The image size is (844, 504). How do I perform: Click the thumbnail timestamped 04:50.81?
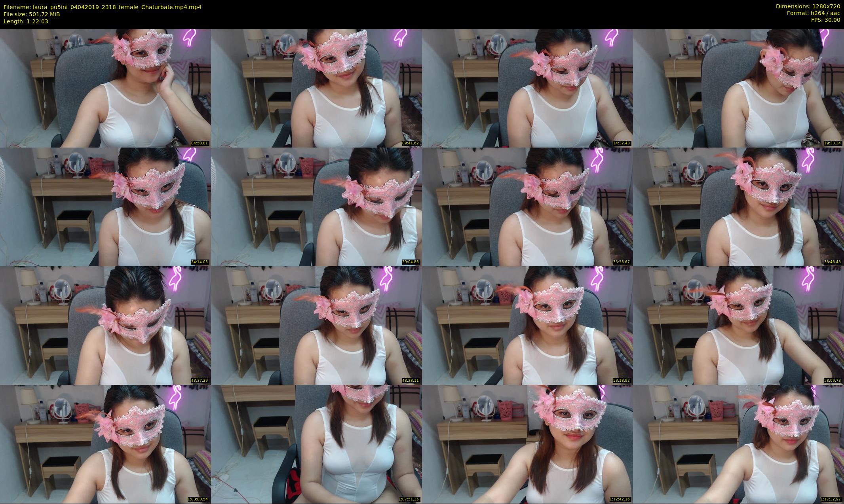[x=105, y=88]
